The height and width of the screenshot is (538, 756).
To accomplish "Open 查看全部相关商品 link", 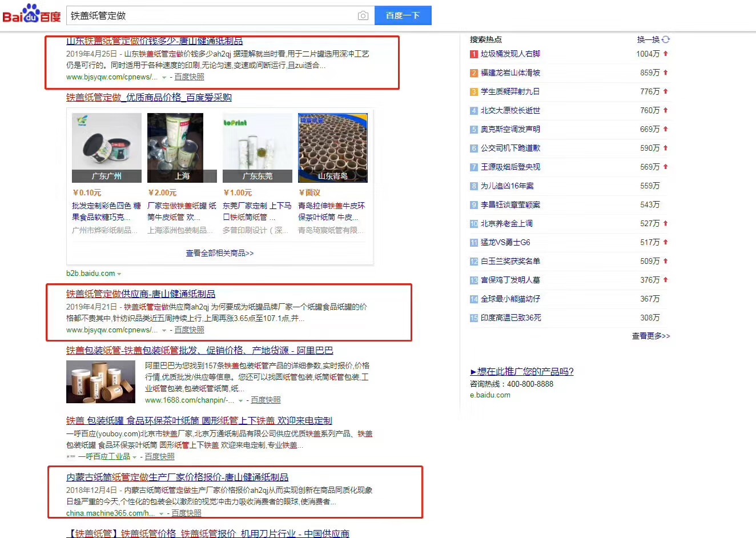I will [x=220, y=253].
